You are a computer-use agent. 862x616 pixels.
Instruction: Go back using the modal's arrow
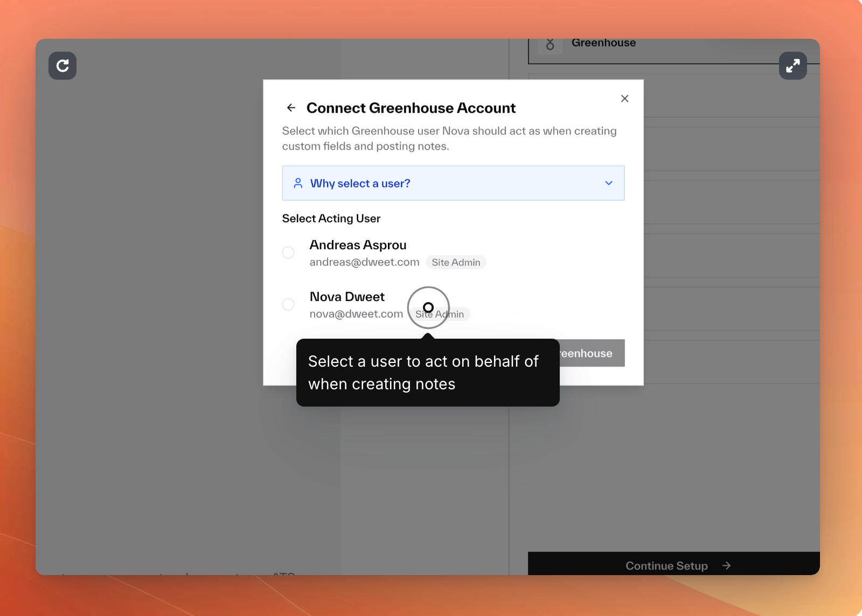291,108
